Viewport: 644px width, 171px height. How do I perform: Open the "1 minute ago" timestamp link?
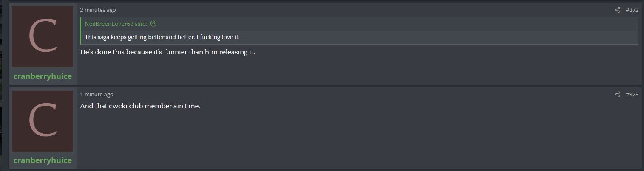[96, 94]
